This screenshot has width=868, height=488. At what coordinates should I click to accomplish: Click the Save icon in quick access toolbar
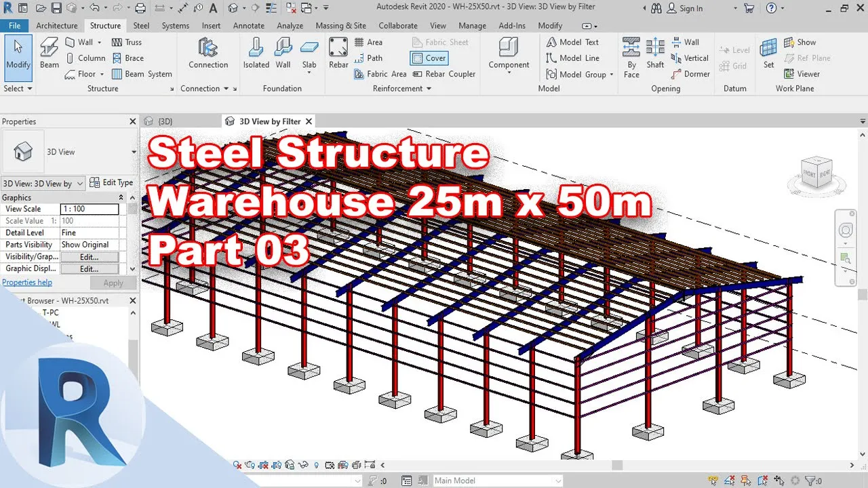point(56,8)
